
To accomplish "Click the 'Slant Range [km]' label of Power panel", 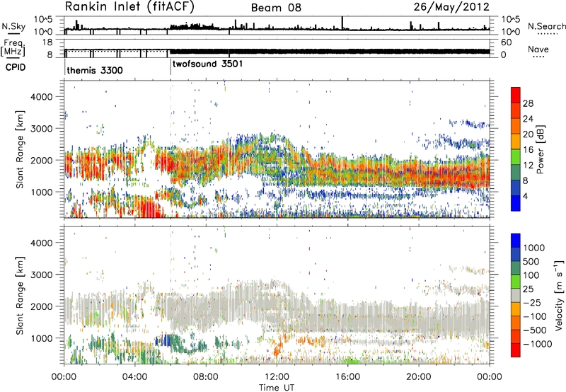I will point(20,149).
